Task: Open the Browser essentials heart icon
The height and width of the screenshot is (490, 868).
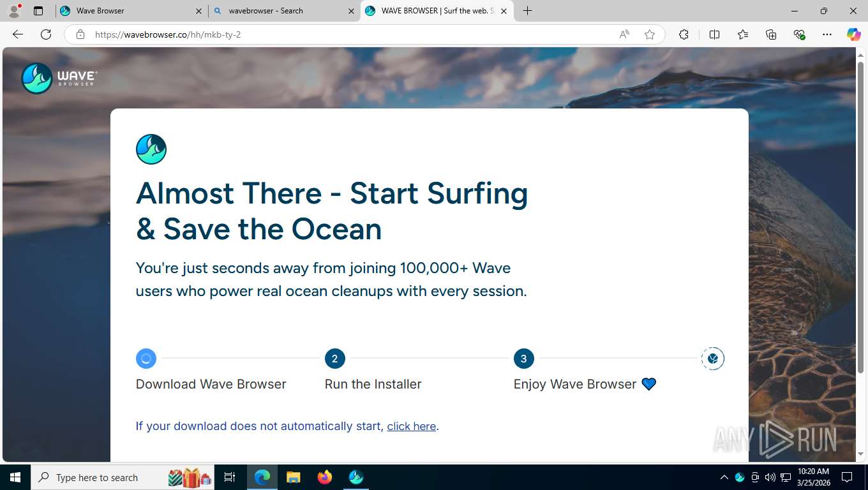Action: [799, 34]
